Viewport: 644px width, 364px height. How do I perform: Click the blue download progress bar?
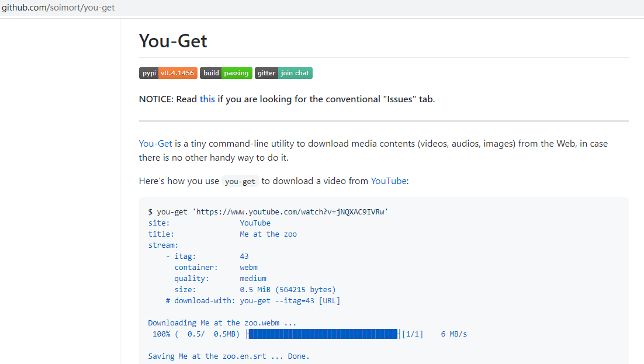323,334
